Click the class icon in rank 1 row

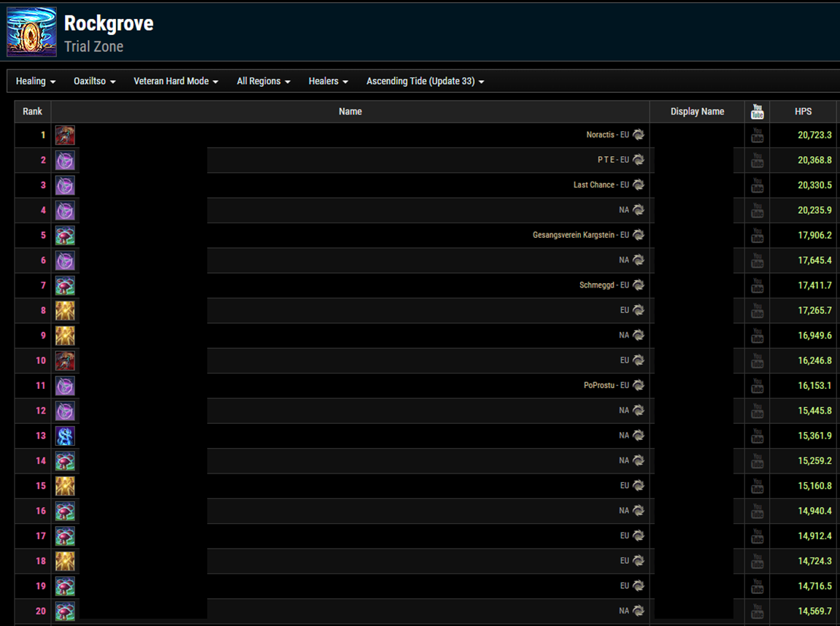pyautogui.click(x=65, y=135)
